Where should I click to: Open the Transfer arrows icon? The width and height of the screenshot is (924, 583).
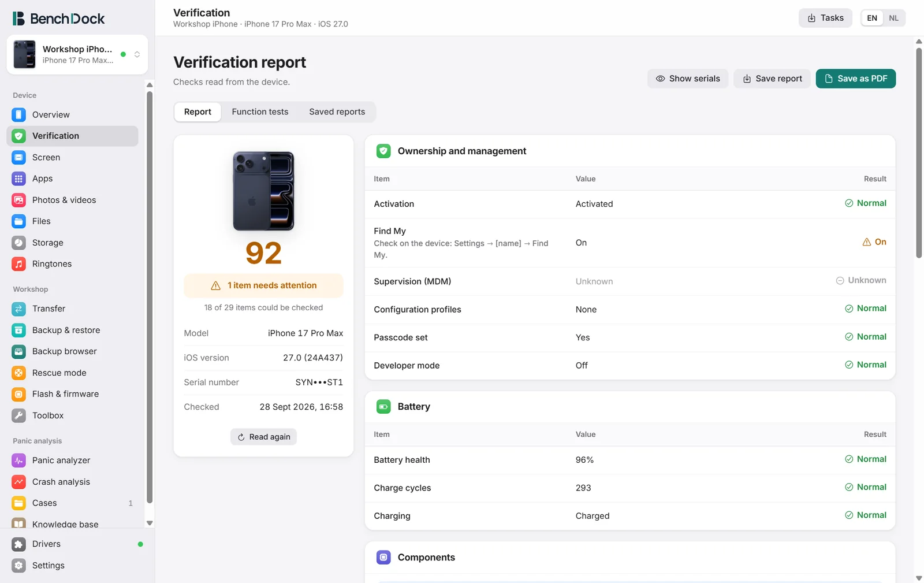18,309
